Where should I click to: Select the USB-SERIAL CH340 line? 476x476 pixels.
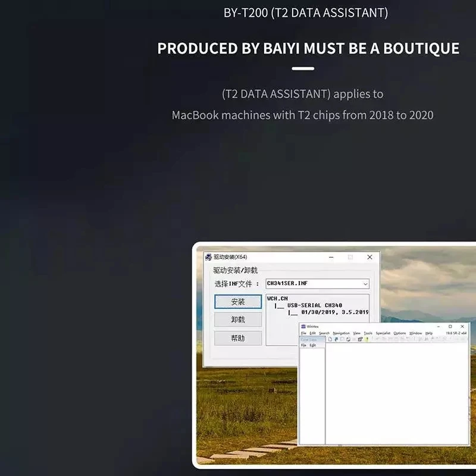(315, 305)
